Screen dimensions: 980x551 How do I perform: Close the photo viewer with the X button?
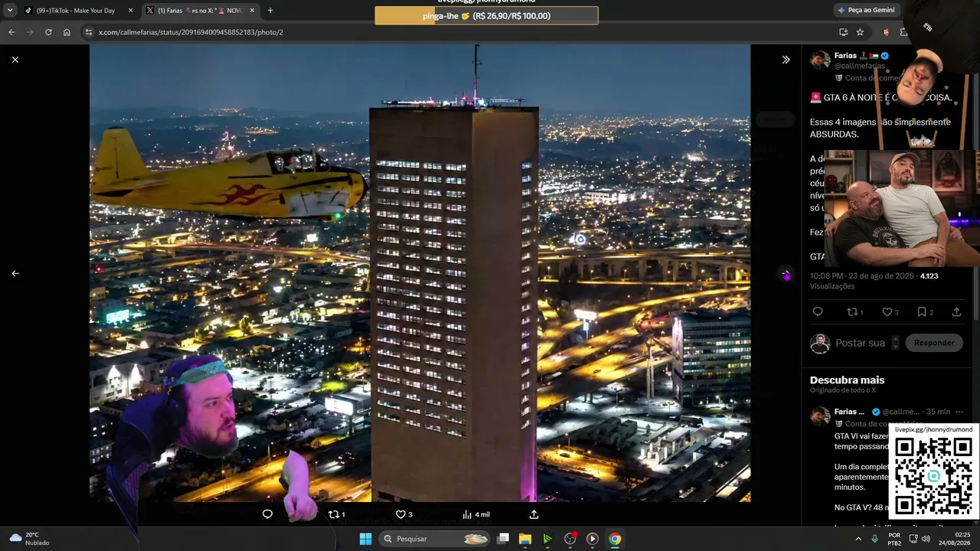15,60
